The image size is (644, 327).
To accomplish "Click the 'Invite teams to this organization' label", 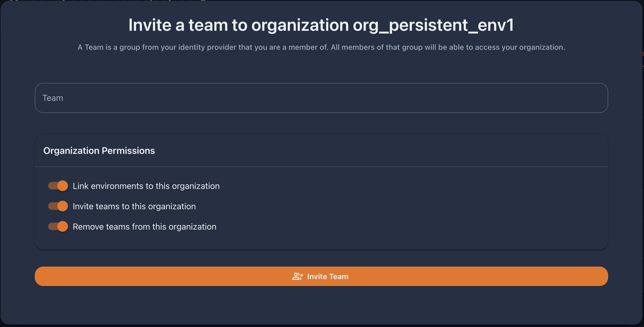I will [134, 206].
